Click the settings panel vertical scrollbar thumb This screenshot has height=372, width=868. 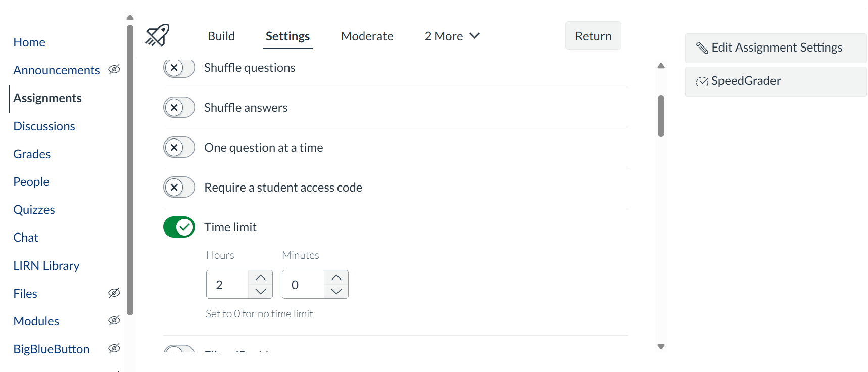661,116
